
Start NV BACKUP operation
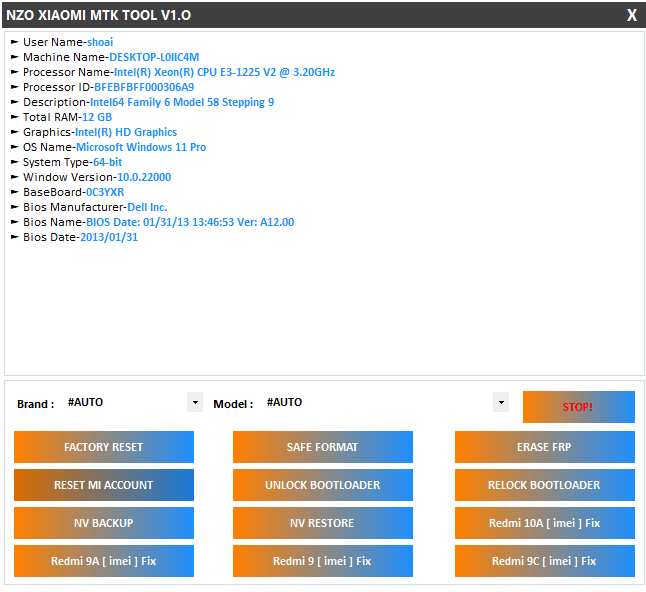pos(103,523)
